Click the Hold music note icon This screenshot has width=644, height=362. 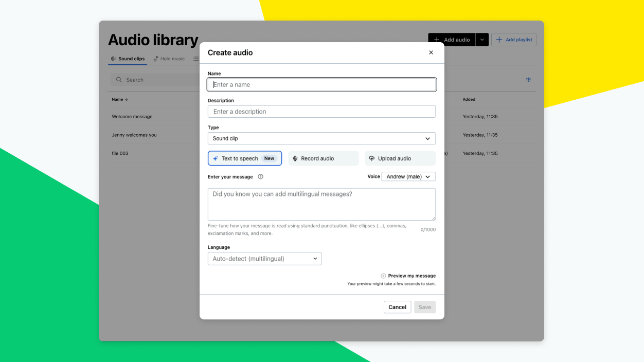[x=155, y=59]
